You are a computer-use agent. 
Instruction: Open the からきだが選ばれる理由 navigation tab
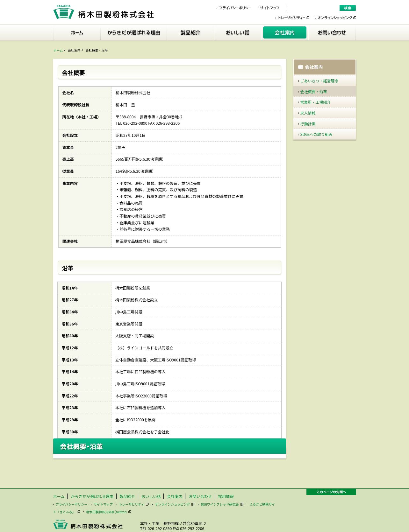click(134, 32)
